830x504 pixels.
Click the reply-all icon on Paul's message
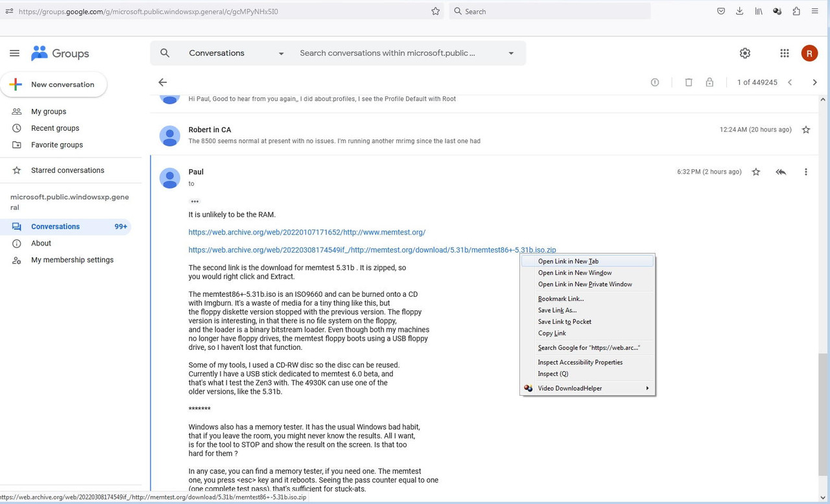click(x=781, y=172)
